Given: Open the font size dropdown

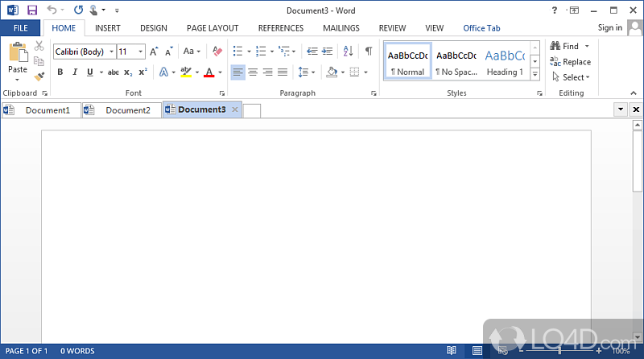Looking at the screenshot, I should pos(140,52).
